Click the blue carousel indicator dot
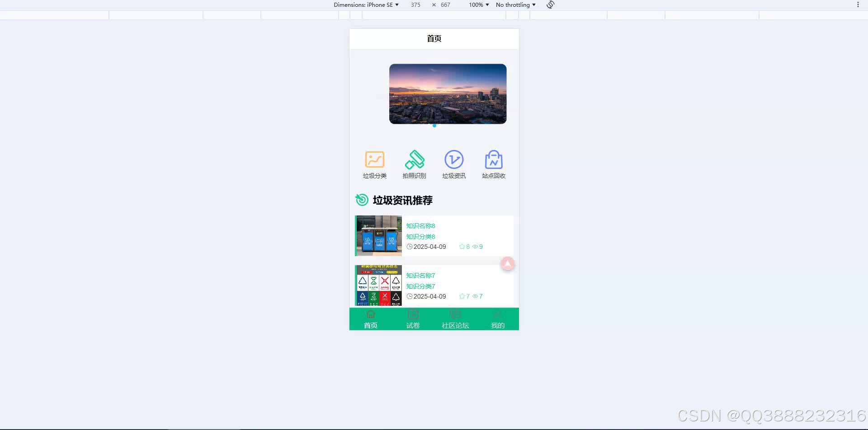The width and height of the screenshot is (868, 430). tap(434, 126)
